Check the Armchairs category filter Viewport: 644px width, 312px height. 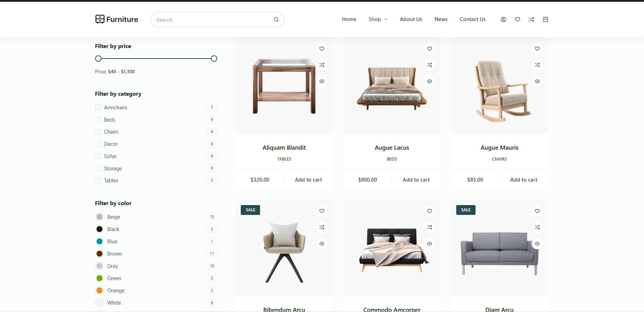coord(98,107)
